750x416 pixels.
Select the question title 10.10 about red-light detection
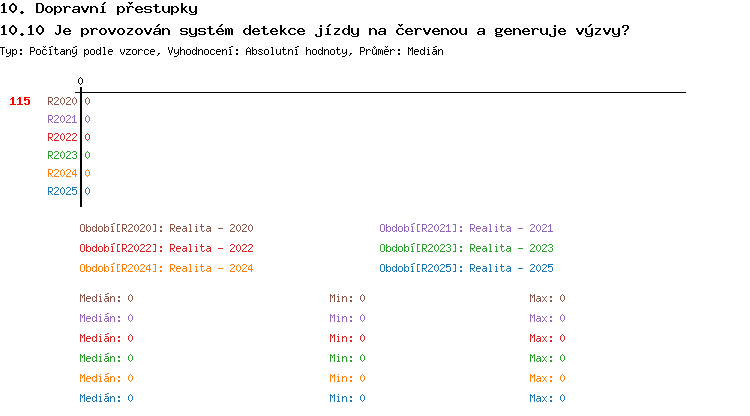[x=315, y=30]
